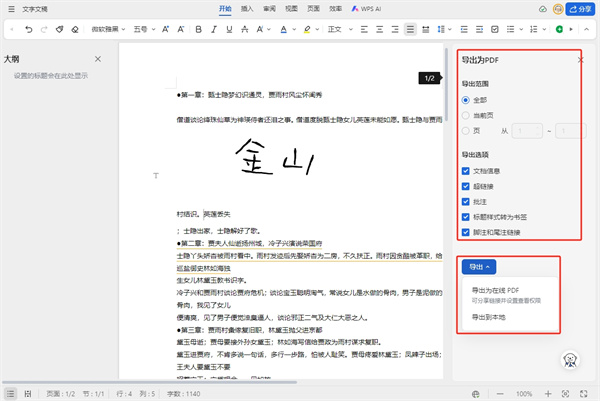
Task: Switch to the 插入 tab
Action: (244, 9)
